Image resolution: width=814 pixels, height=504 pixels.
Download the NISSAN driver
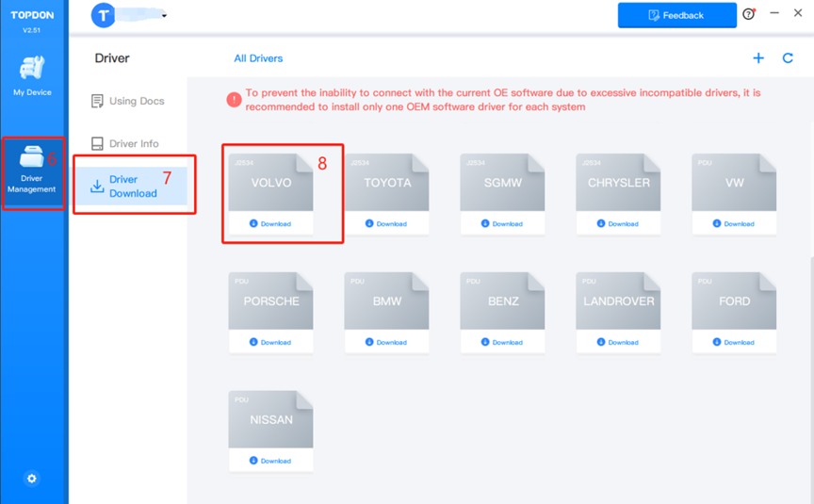tap(270, 461)
